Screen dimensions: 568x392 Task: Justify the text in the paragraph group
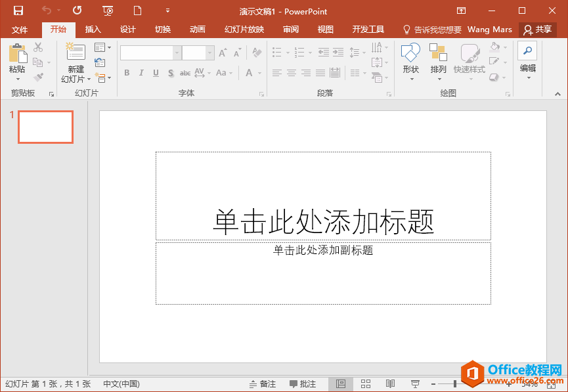click(320, 73)
